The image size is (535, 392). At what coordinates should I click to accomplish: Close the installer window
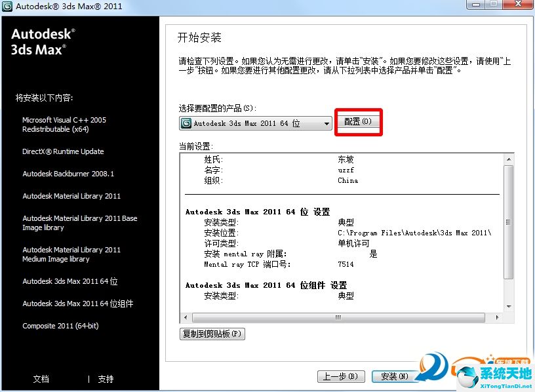[517, 4]
